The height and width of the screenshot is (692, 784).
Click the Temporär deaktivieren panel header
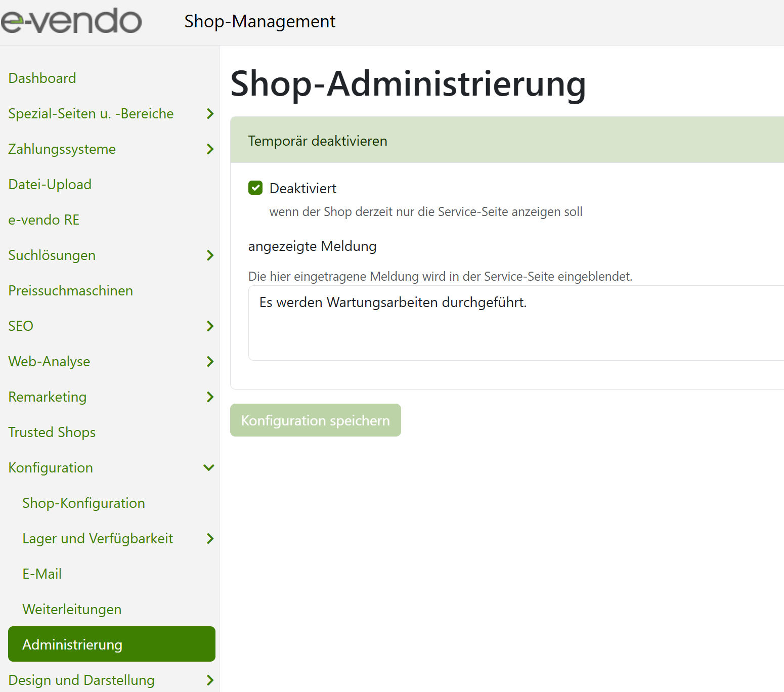(507, 140)
